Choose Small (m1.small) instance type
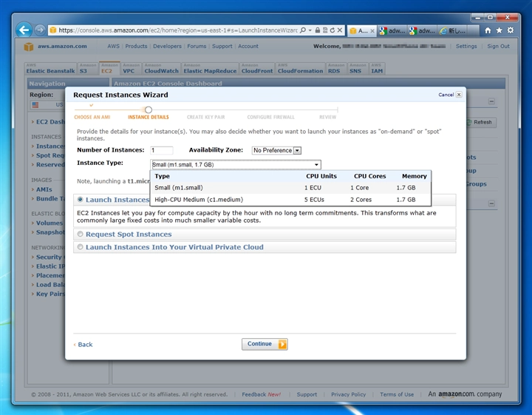Screen dimensions: 532x415 coord(290,188)
